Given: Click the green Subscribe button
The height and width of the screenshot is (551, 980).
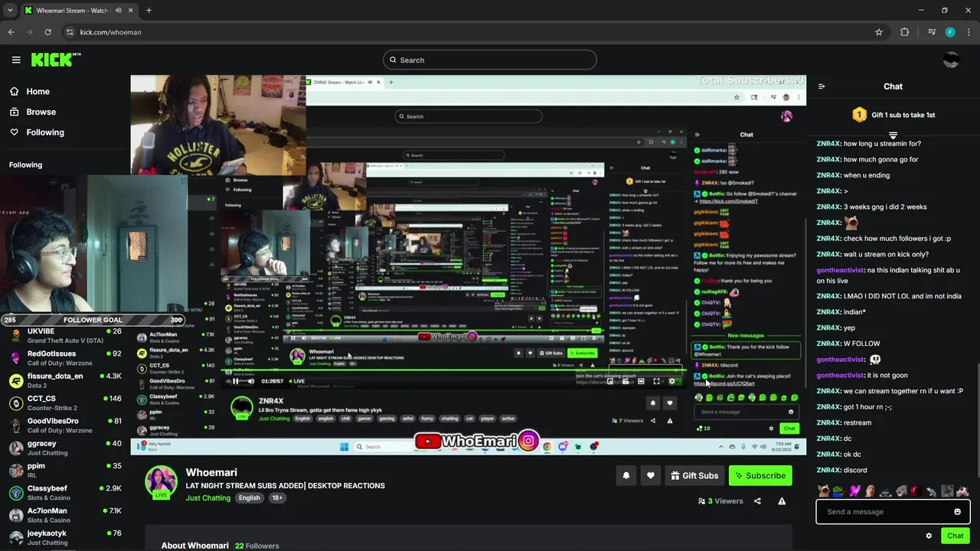Looking at the screenshot, I should pyautogui.click(x=760, y=475).
